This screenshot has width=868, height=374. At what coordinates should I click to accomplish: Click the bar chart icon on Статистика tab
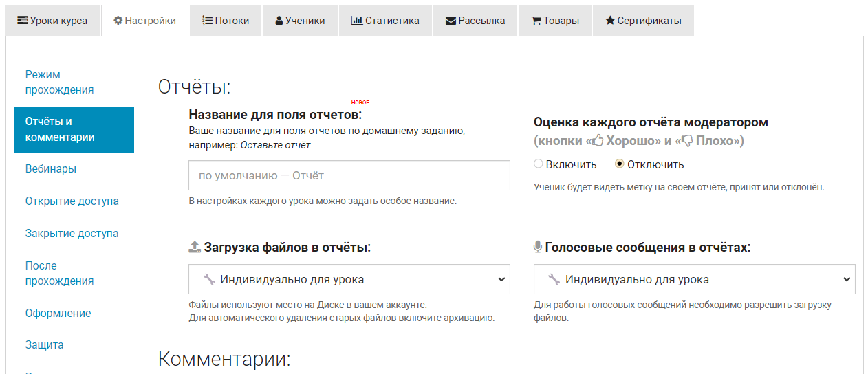(356, 21)
